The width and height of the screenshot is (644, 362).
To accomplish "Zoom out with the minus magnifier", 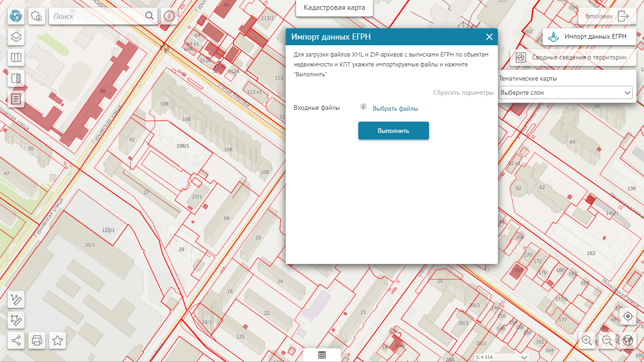I will click(607, 340).
